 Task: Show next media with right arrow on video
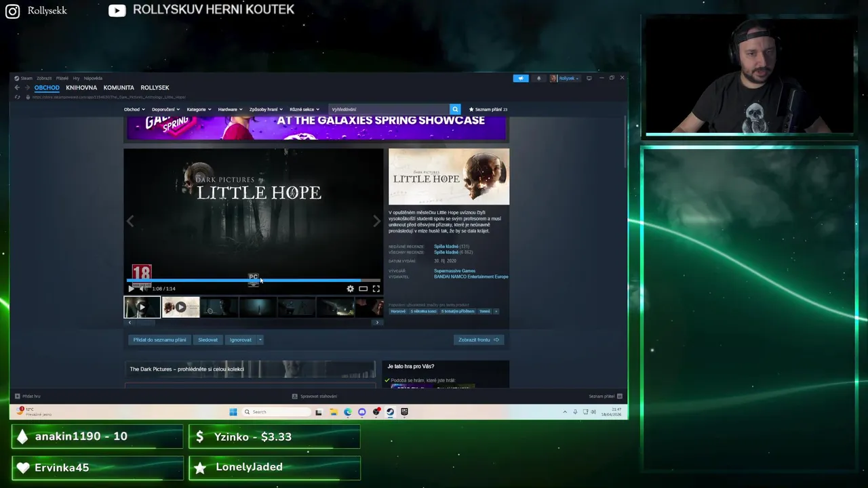377,221
